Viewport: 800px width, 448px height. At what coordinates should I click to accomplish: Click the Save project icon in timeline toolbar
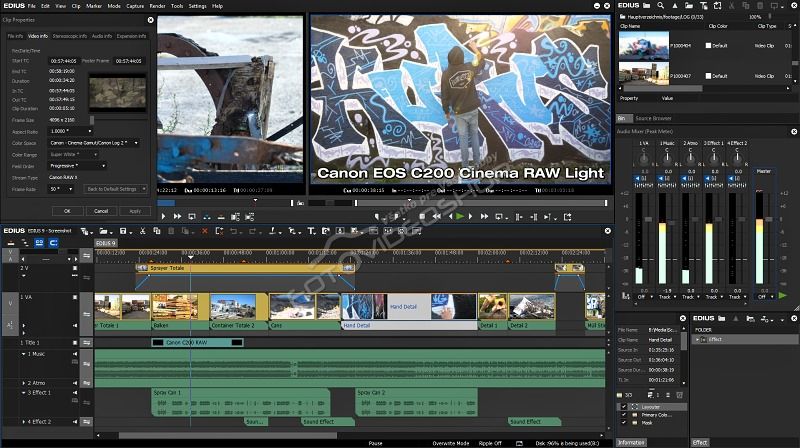[123, 231]
